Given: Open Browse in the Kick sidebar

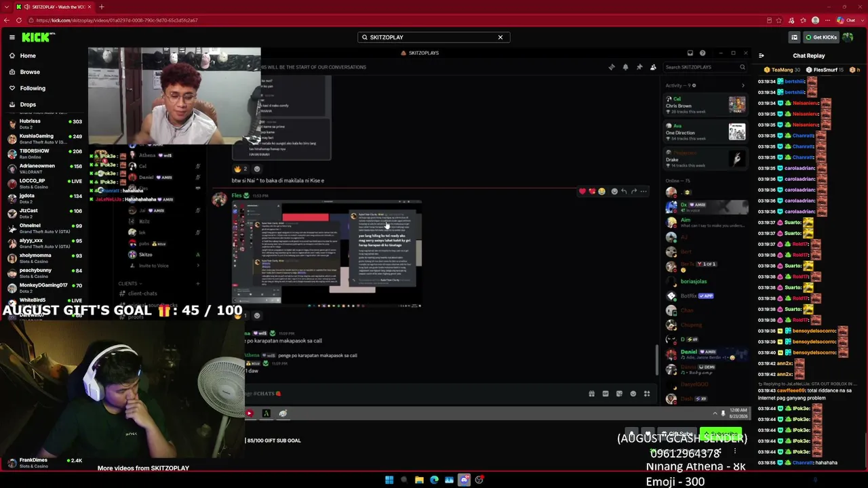Looking at the screenshot, I should (30, 72).
